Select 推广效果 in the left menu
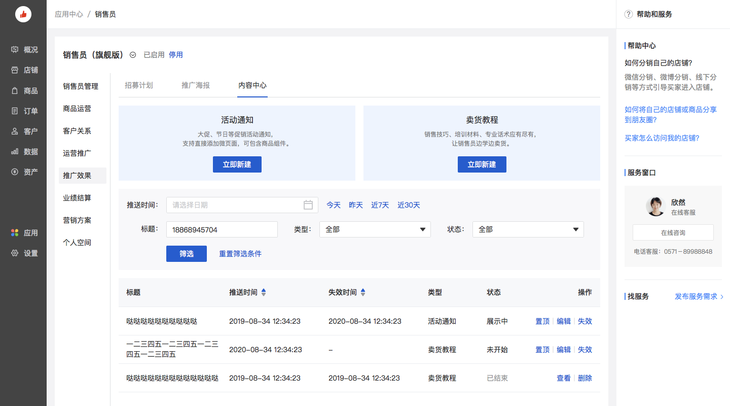The image size is (730, 406). (x=77, y=175)
